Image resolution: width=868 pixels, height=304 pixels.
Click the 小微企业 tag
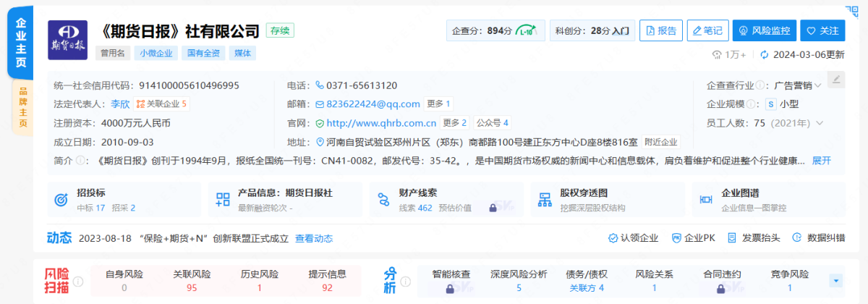pyautogui.click(x=156, y=53)
